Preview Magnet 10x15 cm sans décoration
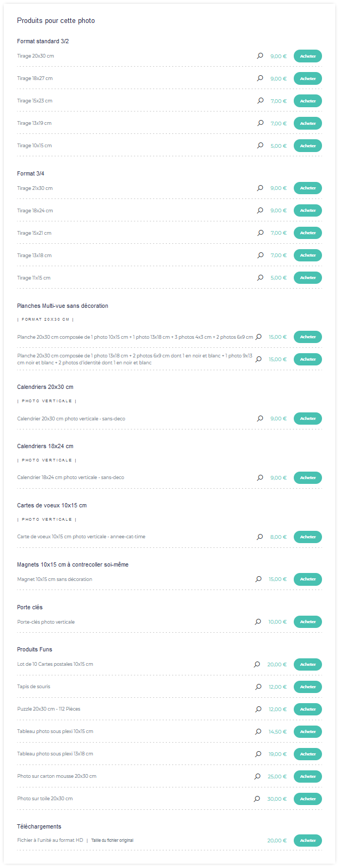The width and height of the screenshot is (338, 868). (259, 579)
